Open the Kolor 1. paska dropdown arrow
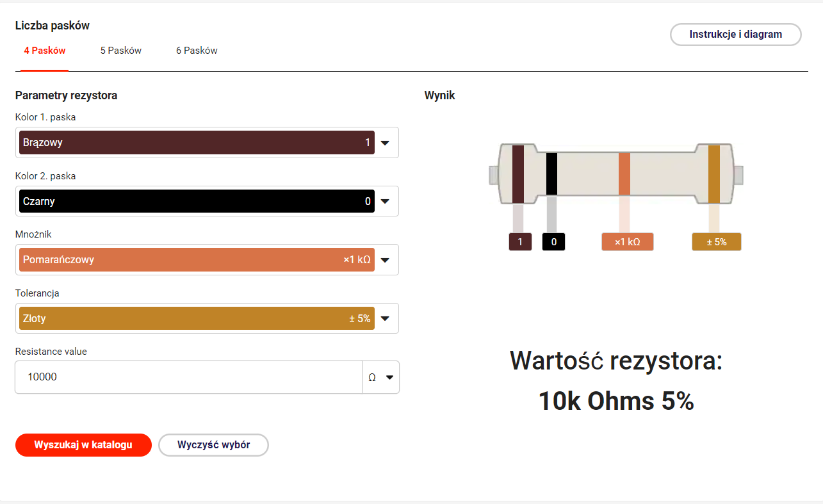Image resolution: width=823 pixels, height=504 pixels. coord(385,143)
